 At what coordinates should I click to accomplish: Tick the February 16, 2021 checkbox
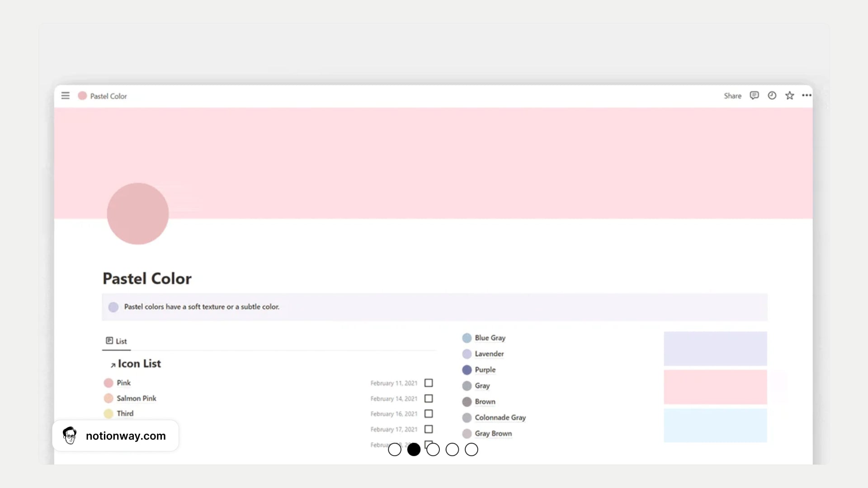(x=429, y=414)
